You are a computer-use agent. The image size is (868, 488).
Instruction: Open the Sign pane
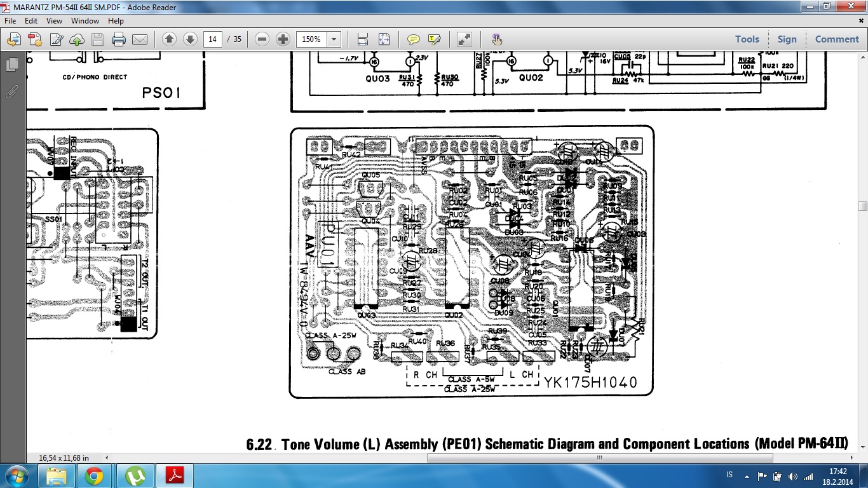787,39
